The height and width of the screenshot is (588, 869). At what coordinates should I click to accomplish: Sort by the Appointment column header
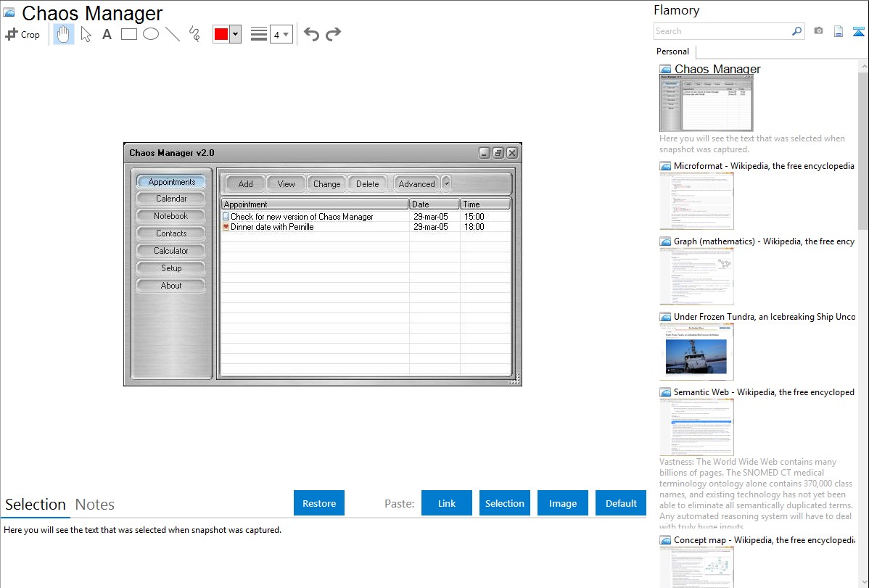(315, 204)
